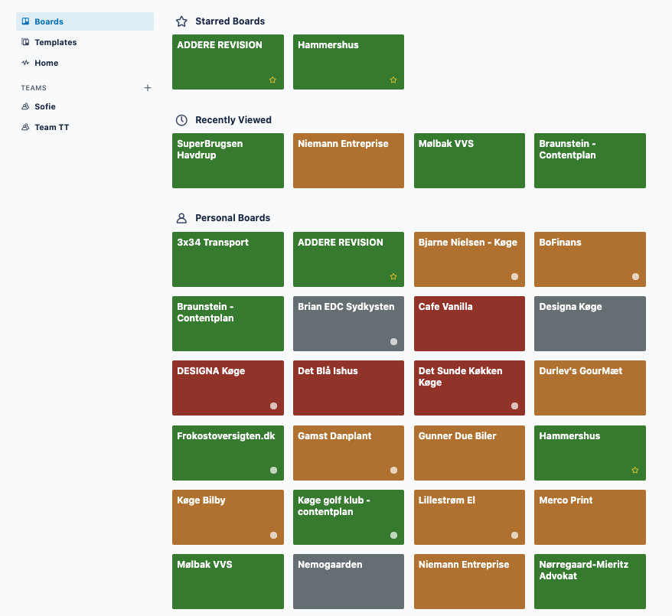Open Braunstein - Contentplan under Recently Viewed
The width and height of the screenshot is (672, 616).
tap(589, 161)
